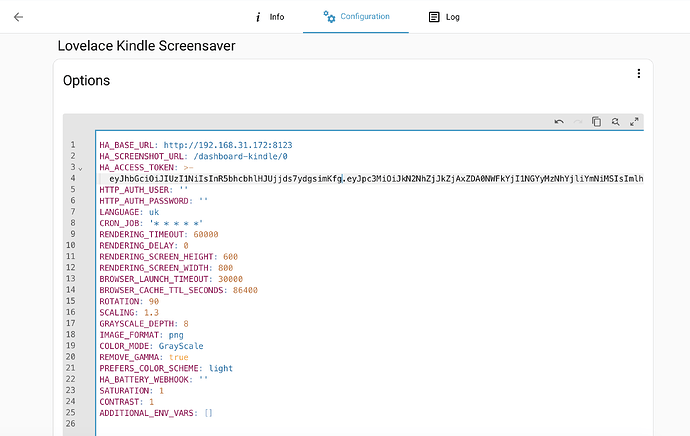The image size is (690, 436).
Task: Click the Log document icon
Action: [434, 17]
